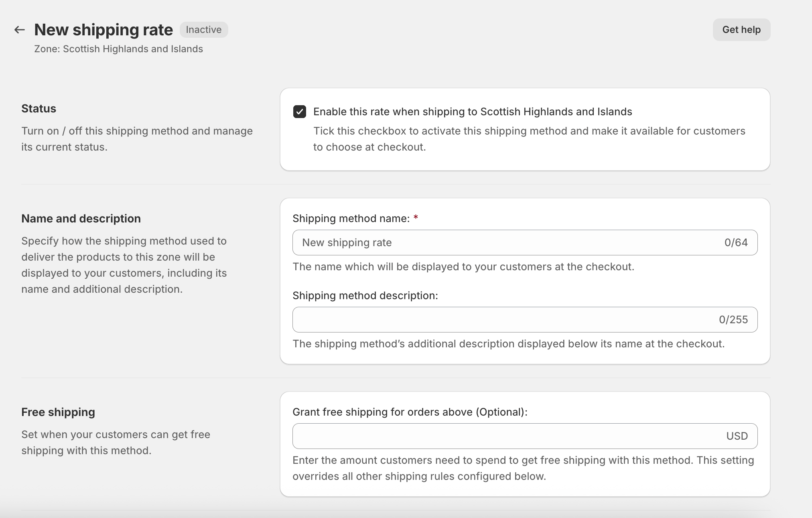Click the 'Shipping method description:' label
The height and width of the screenshot is (518, 812).
click(365, 296)
